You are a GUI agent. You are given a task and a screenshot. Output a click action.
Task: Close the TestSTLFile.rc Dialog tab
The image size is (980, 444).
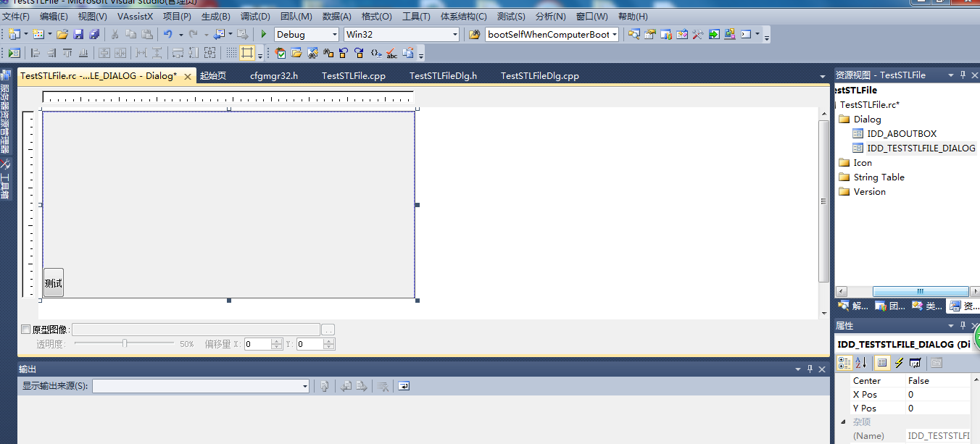[187, 76]
